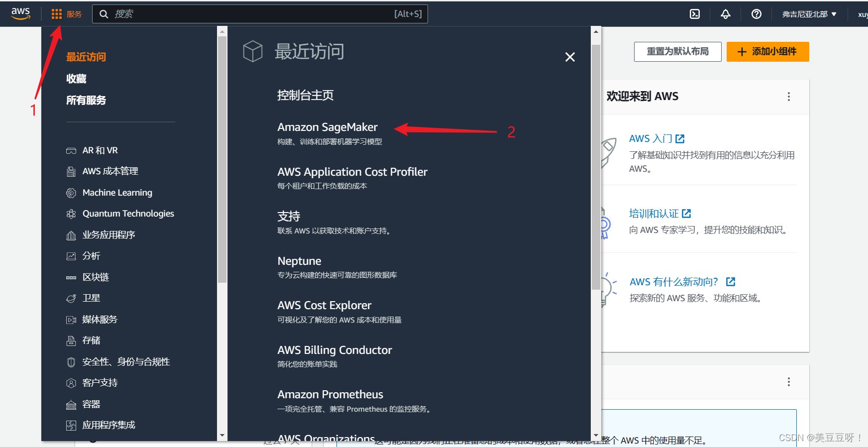Close the 最近访问 services panel
The width and height of the screenshot is (868, 447).
(570, 57)
